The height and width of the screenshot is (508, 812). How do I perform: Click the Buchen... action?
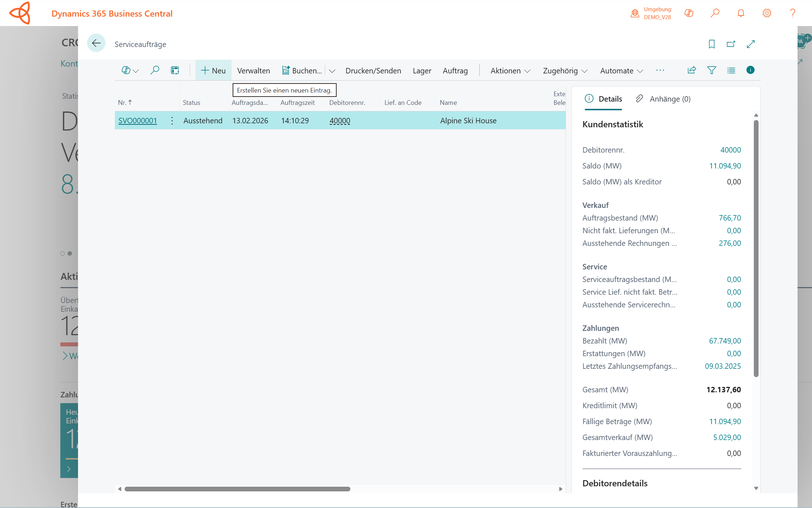click(x=302, y=71)
